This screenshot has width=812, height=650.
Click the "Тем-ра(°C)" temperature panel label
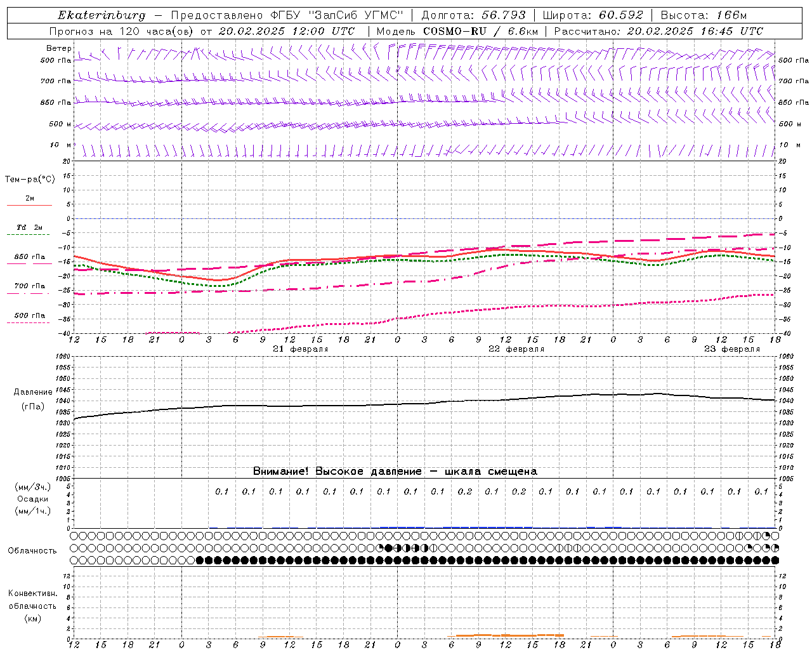pos(30,180)
